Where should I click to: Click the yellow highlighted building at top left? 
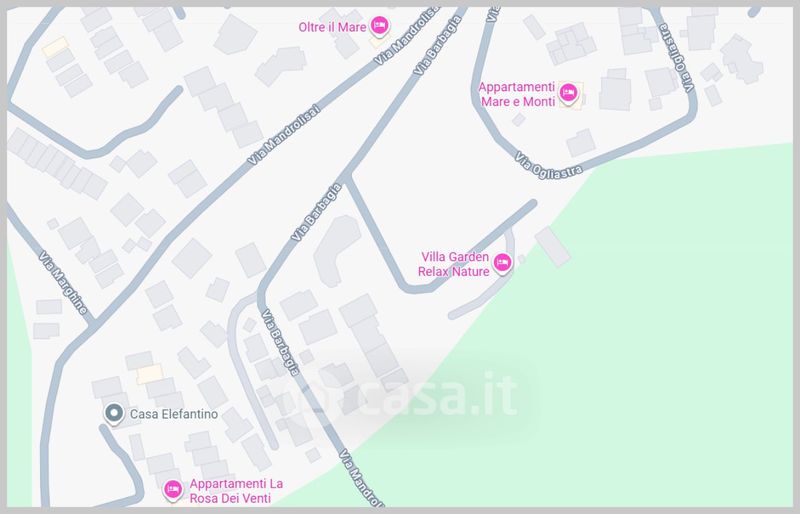pyautogui.click(x=55, y=47)
